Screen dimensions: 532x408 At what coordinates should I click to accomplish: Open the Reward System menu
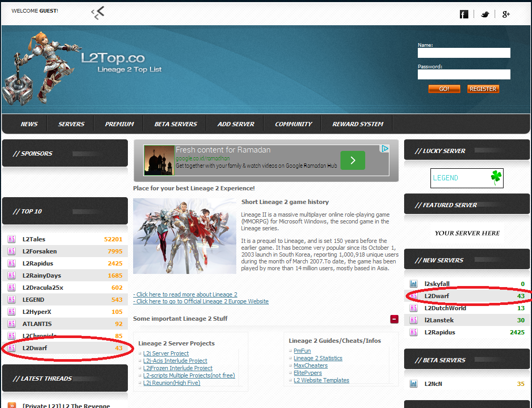point(358,124)
